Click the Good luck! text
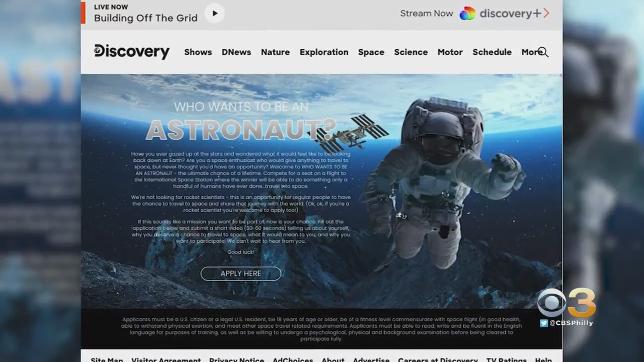The height and width of the screenshot is (362, 644). (x=240, y=252)
